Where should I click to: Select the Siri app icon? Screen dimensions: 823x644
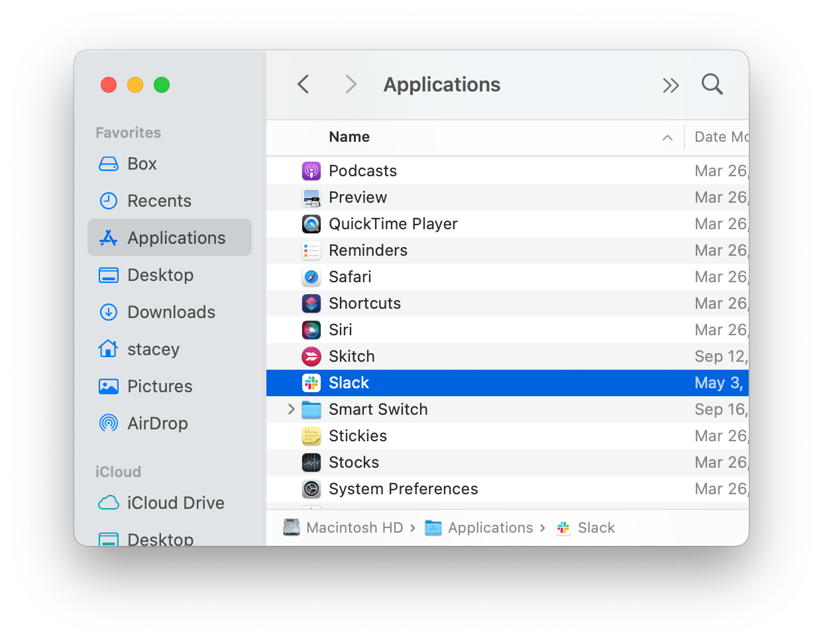311,330
